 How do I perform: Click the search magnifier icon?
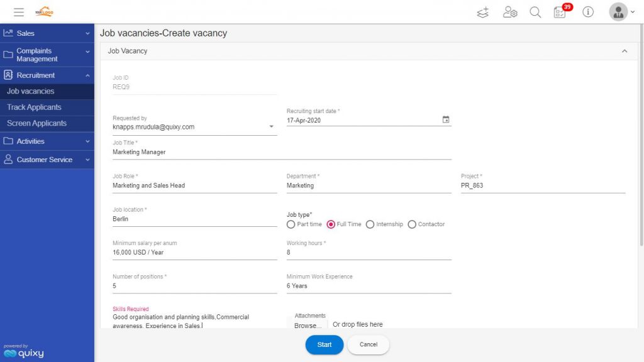coord(535,13)
